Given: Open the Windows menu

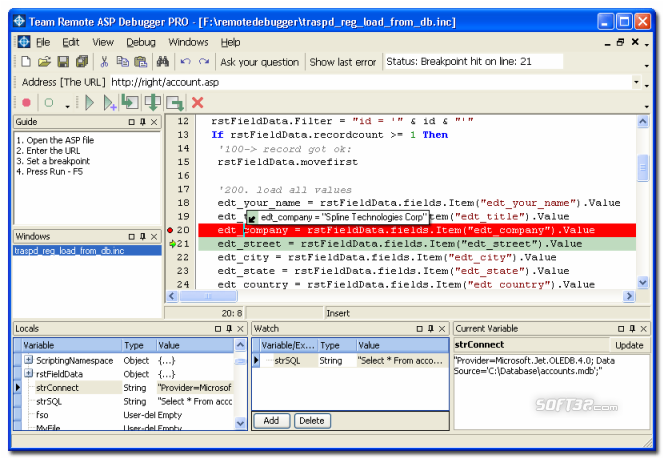Looking at the screenshot, I should click(188, 42).
